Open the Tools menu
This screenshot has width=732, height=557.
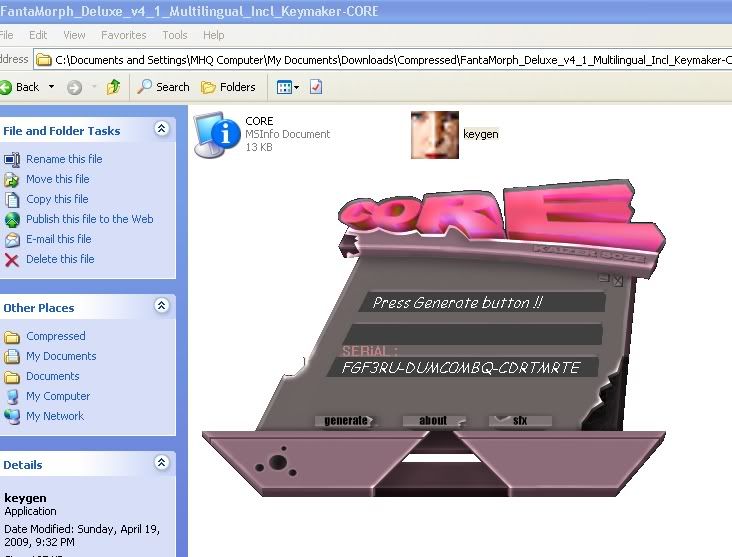tap(175, 35)
